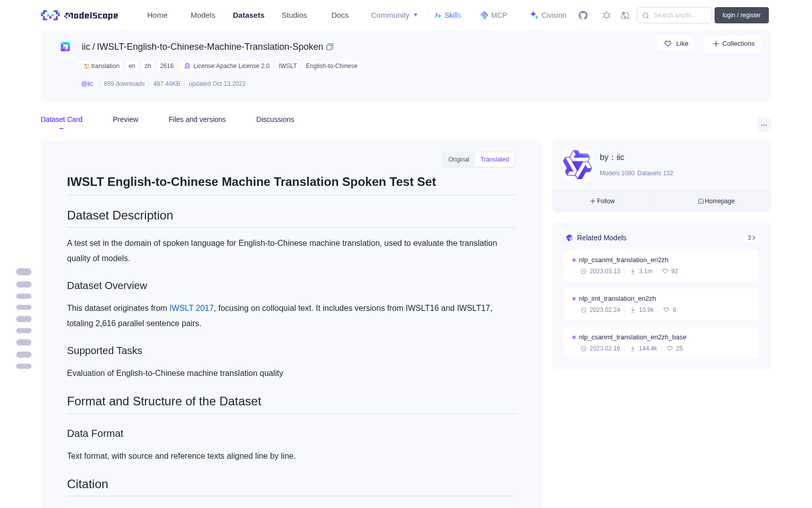Image resolution: width=812 pixels, height=508 pixels.
Task: Open the Models menu item
Action: pos(203,15)
